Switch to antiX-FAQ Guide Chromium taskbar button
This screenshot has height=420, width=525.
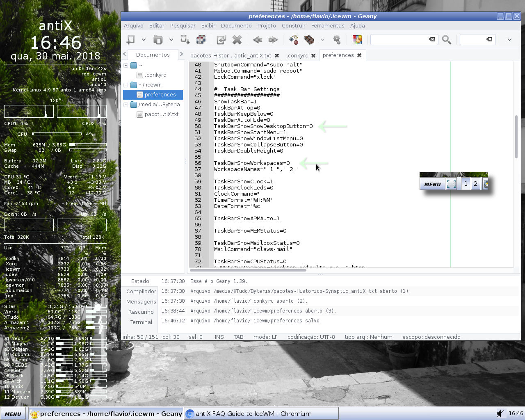[x=261, y=414]
